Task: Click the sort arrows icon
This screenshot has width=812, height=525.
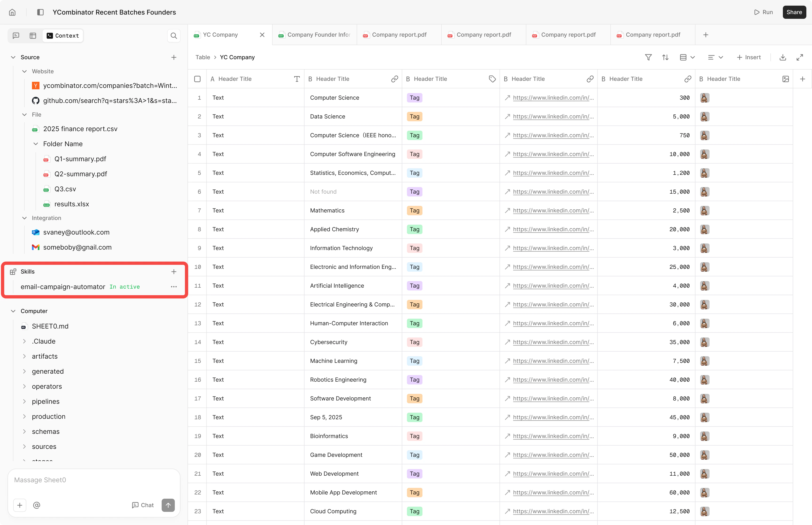Action: (665, 57)
